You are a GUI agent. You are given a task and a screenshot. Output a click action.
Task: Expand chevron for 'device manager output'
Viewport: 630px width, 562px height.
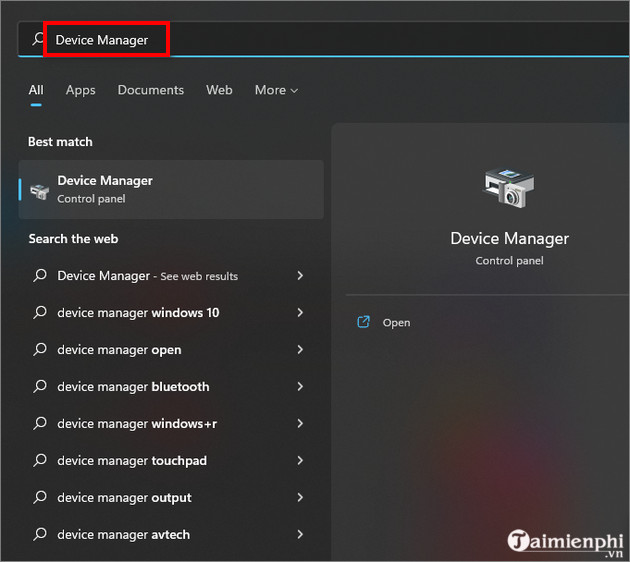pos(300,497)
